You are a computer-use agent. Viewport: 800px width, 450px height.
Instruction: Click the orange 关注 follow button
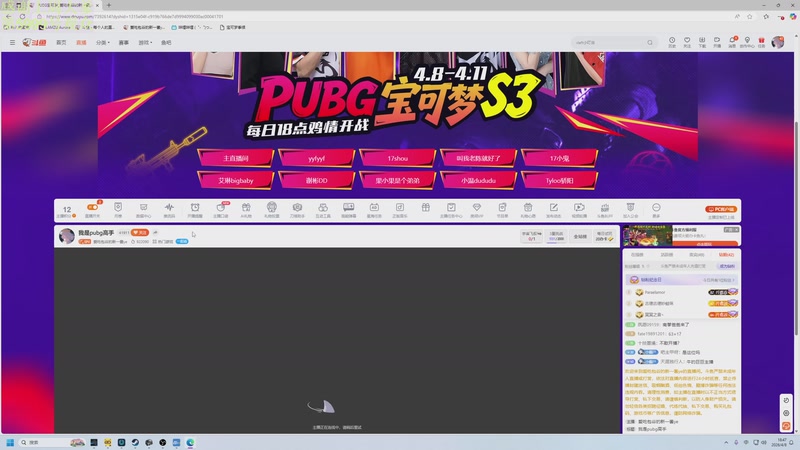click(x=140, y=233)
